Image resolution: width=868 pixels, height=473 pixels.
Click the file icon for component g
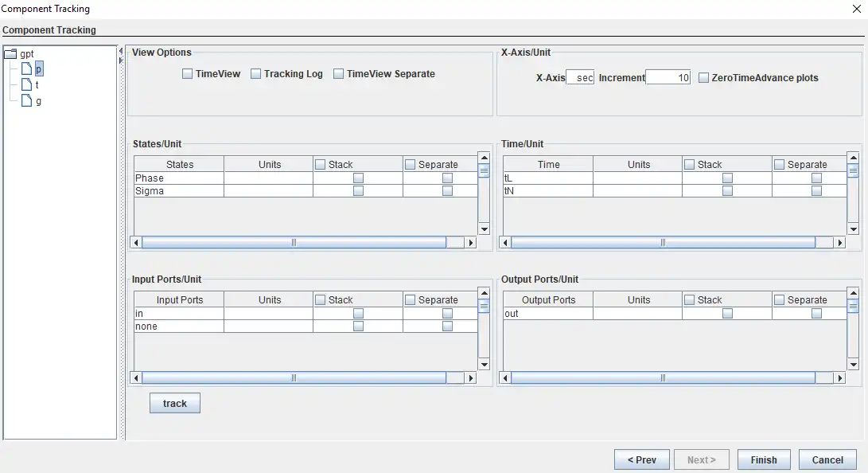[26, 101]
